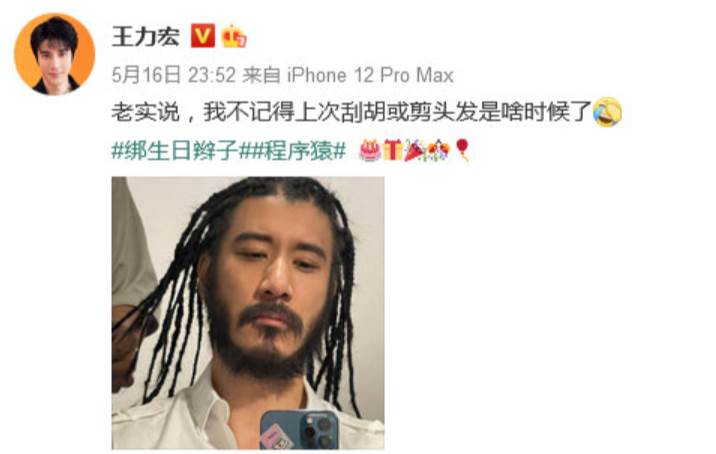Screen dimensions: 716x454
Task: Click the blue phone in the photo
Action: click(300, 430)
